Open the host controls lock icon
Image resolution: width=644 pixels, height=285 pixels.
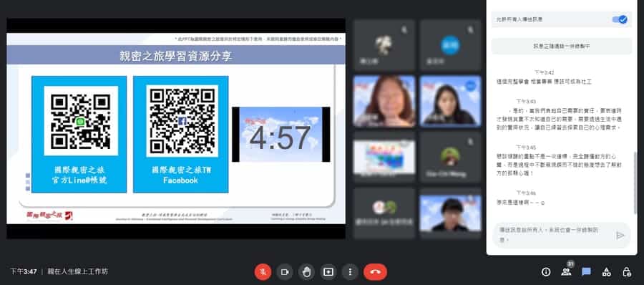[x=627, y=272]
